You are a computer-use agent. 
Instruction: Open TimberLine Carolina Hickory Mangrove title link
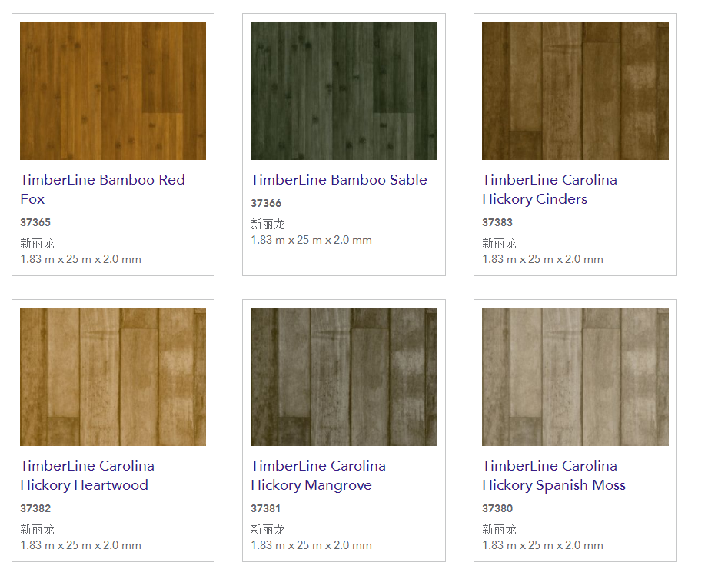point(317,475)
